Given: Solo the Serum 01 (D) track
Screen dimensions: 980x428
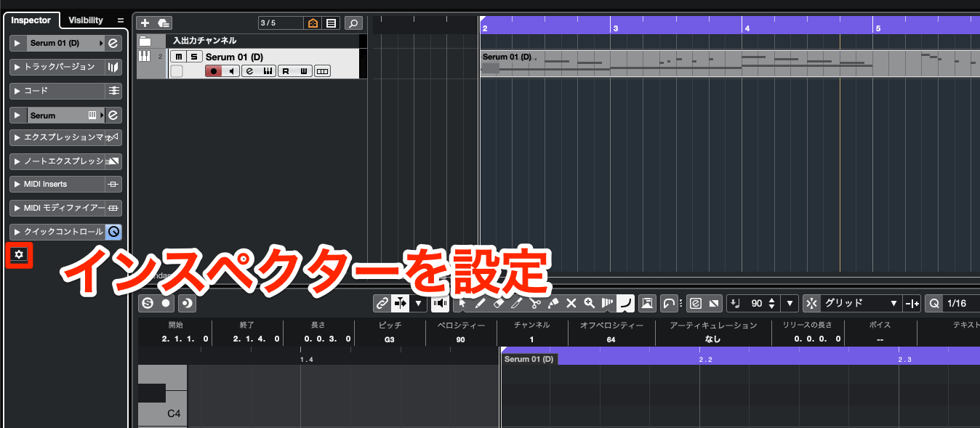Looking at the screenshot, I should pos(193,57).
